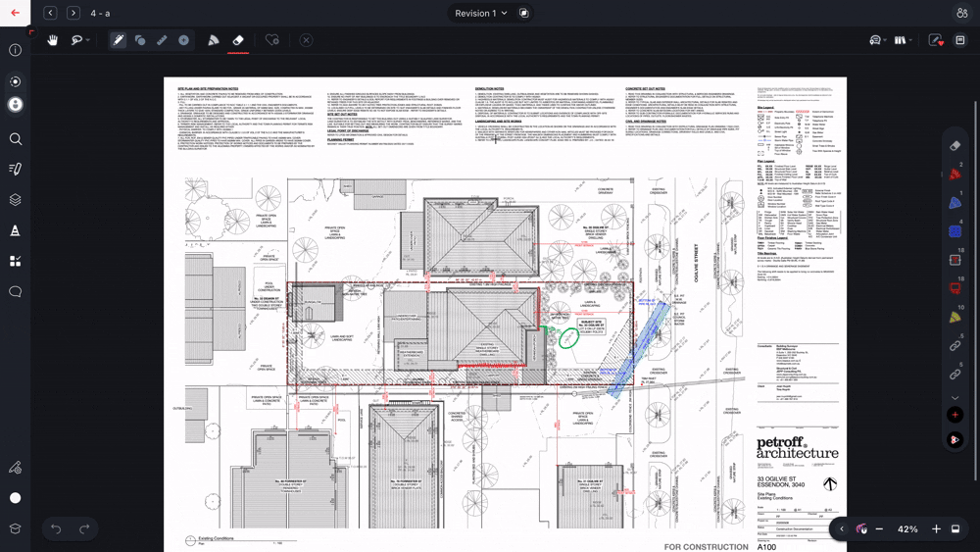Select the link tool labeled 5
The image size is (980, 552).
[955, 375]
